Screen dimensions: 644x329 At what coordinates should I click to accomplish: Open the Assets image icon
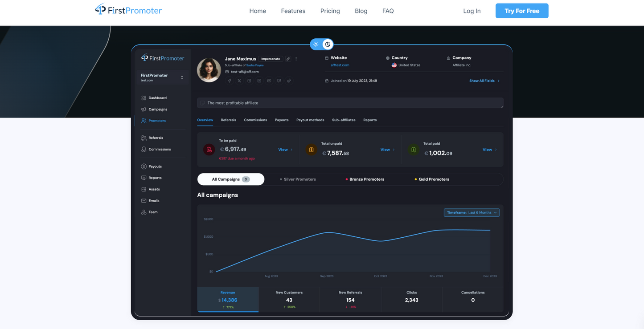click(x=144, y=189)
